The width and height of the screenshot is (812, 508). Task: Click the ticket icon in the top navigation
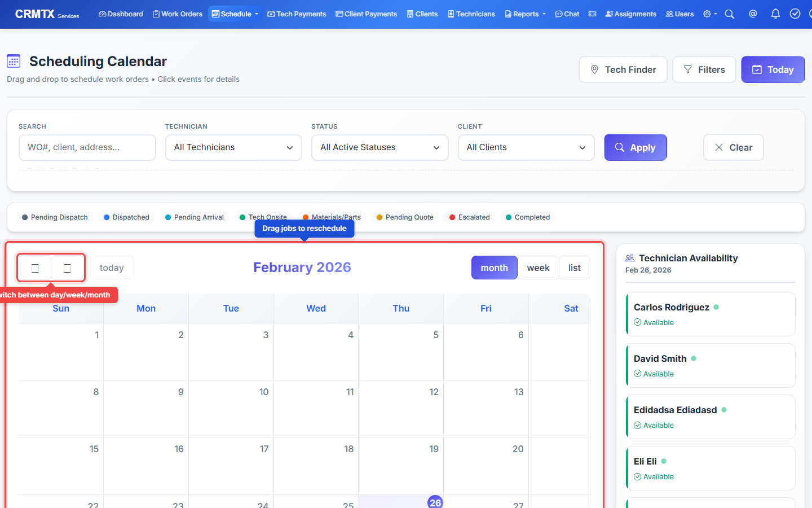(x=592, y=14)
